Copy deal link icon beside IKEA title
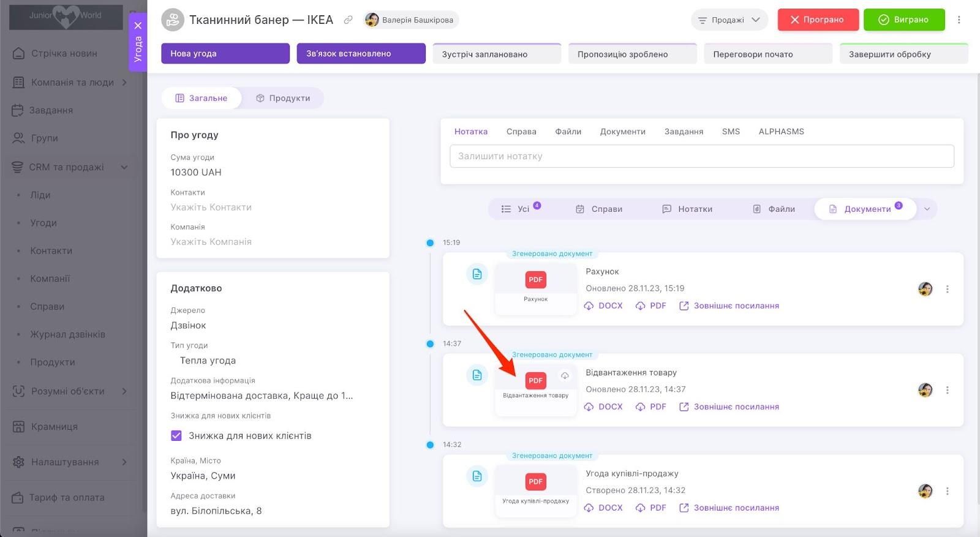This screenshot has height=537, width=980. tap(348, 20)
